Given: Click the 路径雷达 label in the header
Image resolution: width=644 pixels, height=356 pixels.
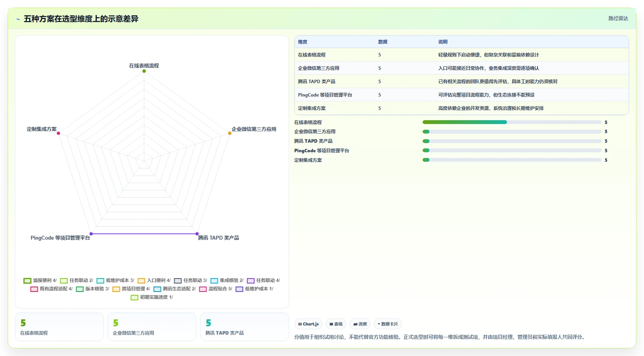Looking at the screenshot, I should (x=618, y=18).
